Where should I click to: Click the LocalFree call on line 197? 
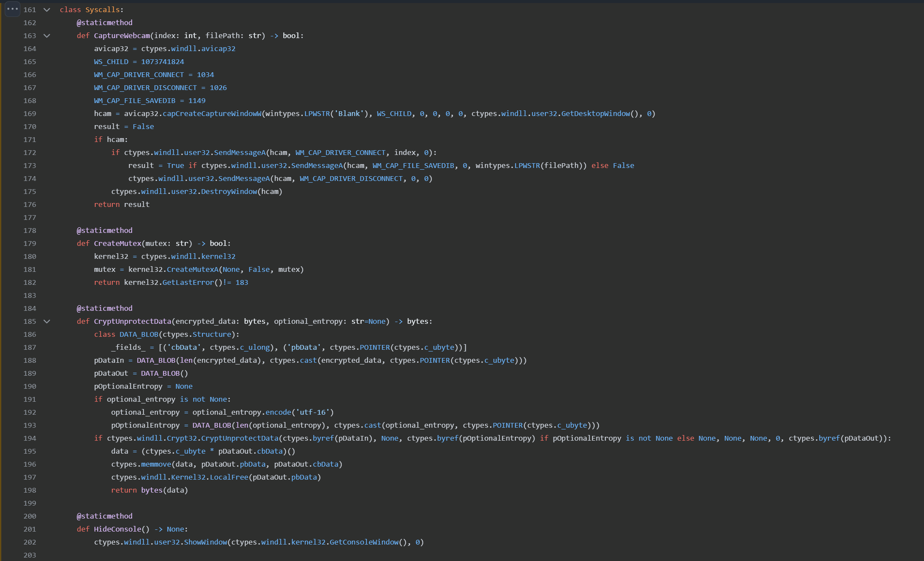232,477
